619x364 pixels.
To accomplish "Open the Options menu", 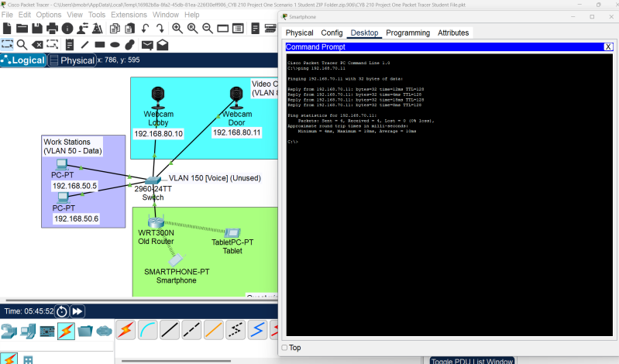I will (49, 15).
